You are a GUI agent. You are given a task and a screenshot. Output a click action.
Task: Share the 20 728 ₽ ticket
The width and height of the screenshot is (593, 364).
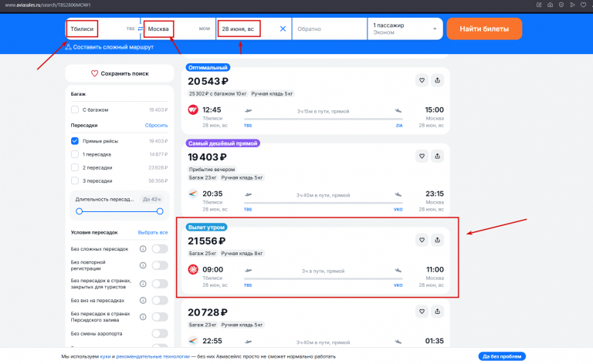point(437,312)
